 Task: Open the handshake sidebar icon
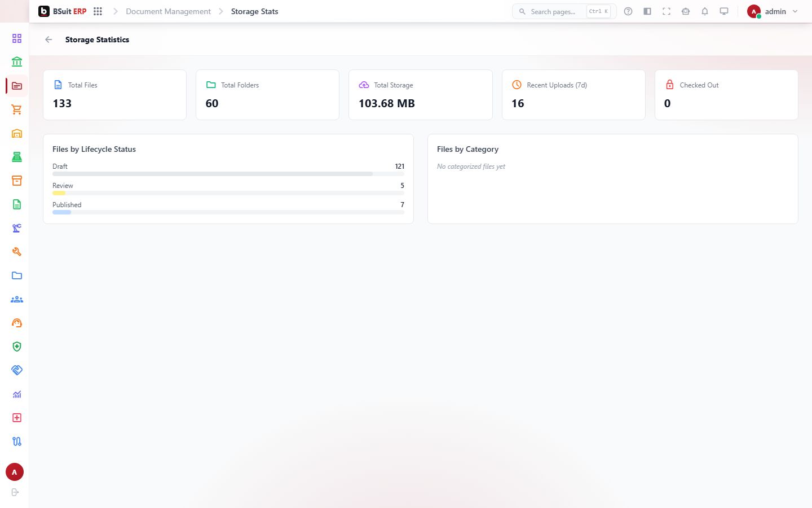coord(17,370)
